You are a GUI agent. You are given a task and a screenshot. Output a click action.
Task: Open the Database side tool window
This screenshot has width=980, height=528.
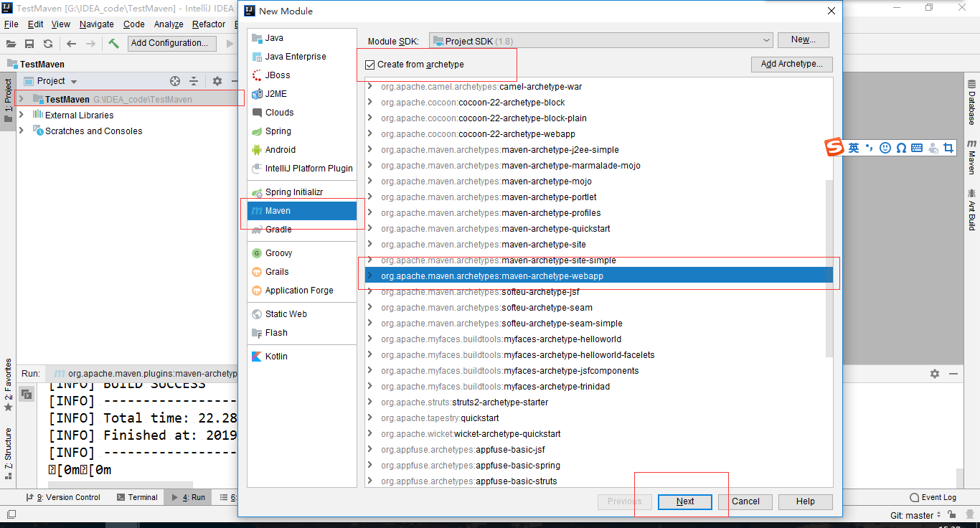(971, 102)
